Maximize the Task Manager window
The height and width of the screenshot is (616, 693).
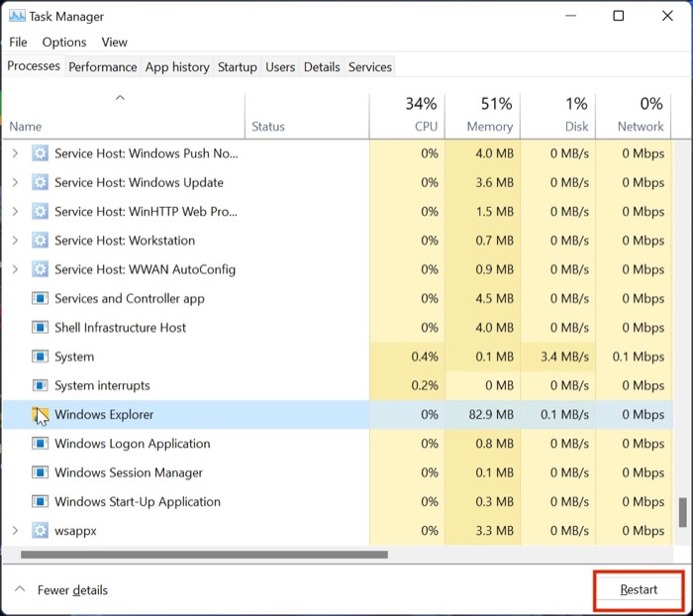click(619, 16)
